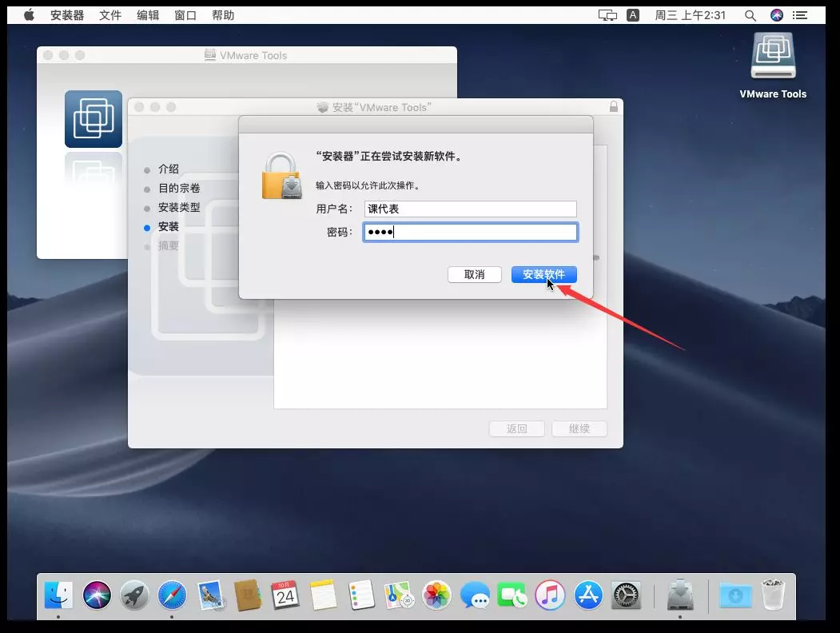Open the 文件 menu
This screenshot has width=840, height=633.
[110, 15]
